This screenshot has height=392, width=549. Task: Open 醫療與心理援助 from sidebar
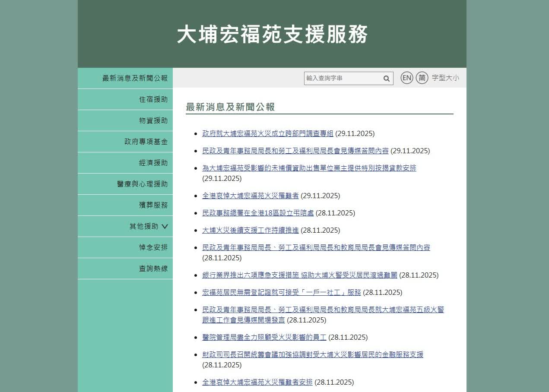point(142,184)
